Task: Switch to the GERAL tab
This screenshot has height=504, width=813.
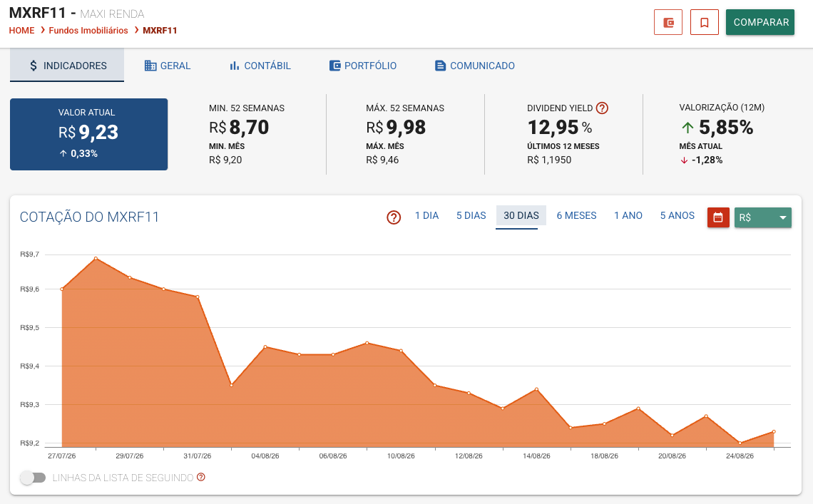Action: pos(168,66)
